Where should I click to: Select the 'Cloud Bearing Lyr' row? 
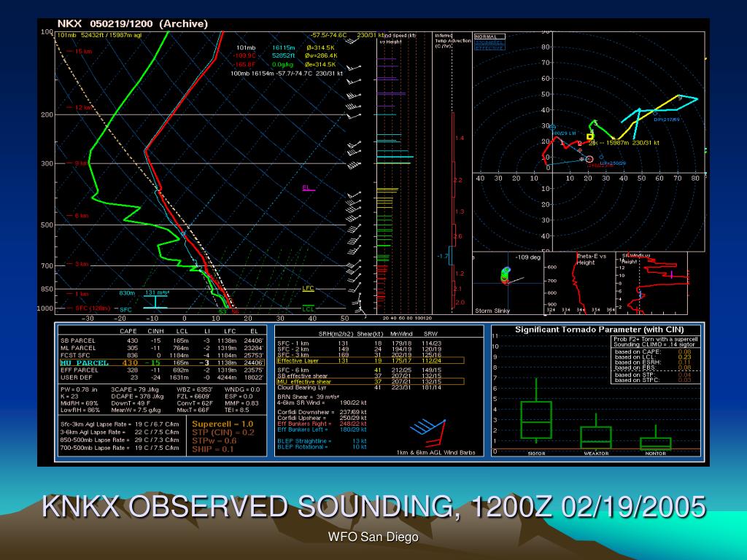click(360, 388)
